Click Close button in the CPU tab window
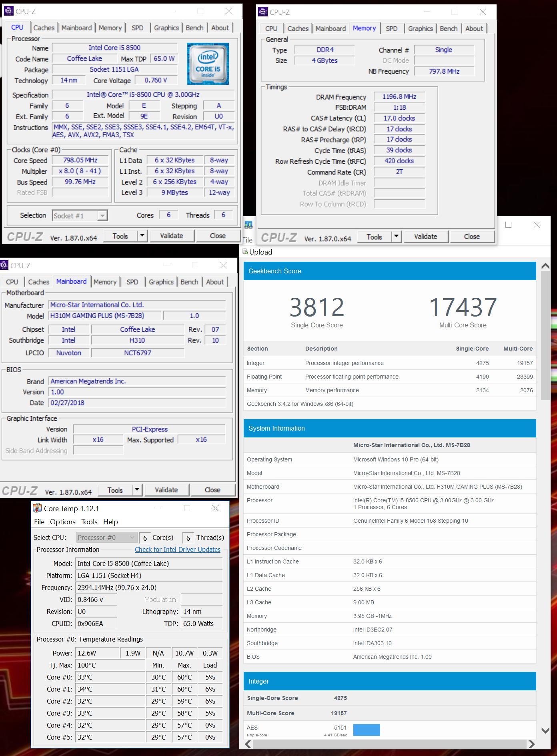The height and width of the screenshot is (756, 557). click(x=218, y=236)
